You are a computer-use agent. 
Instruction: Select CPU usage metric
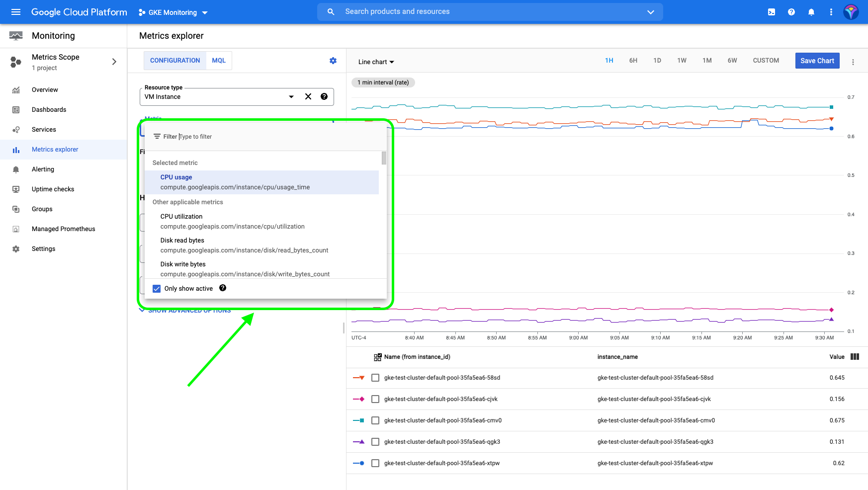coord(261,182)
